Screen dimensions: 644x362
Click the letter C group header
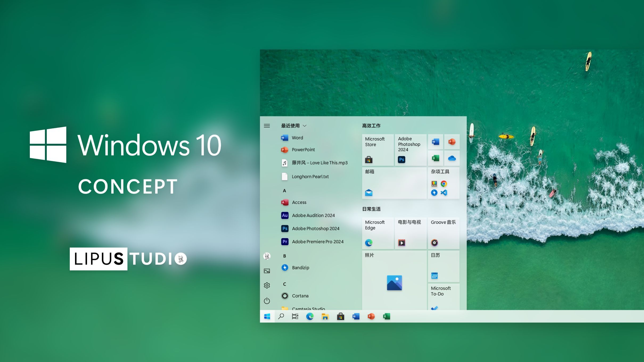tap(284, 284)
